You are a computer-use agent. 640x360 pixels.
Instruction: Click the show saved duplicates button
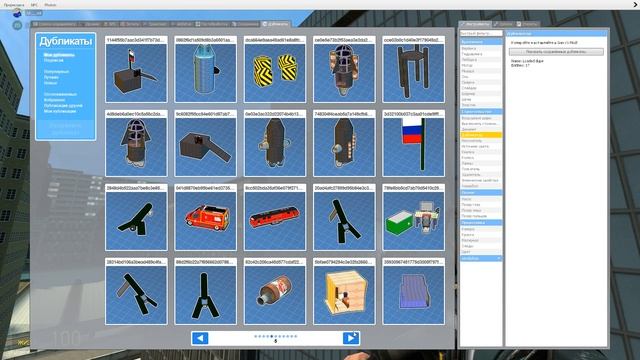(556, 52)
